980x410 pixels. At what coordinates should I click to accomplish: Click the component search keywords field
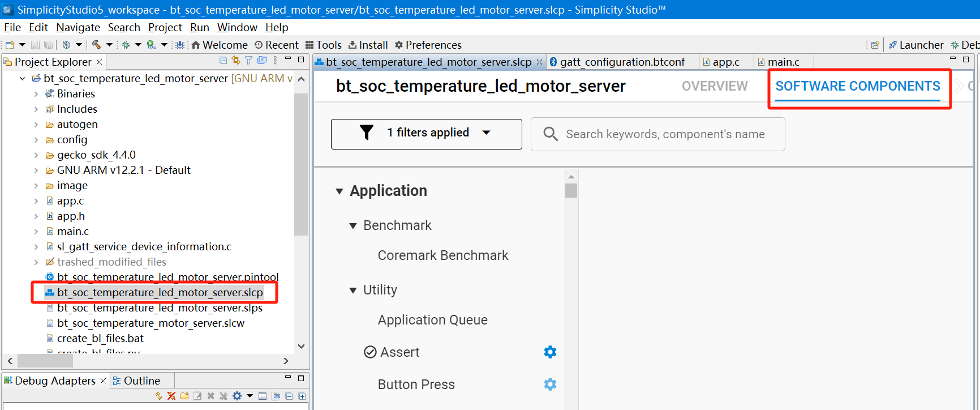coord(657,134)
